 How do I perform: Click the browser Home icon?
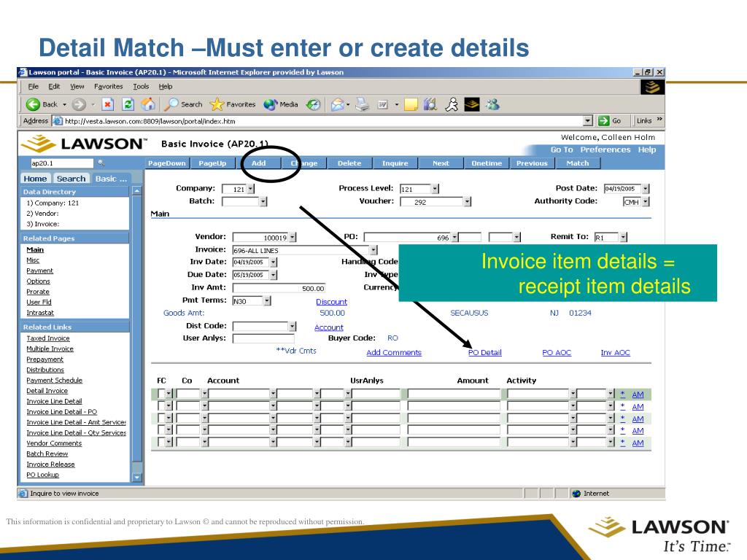click(x=148, y=104)
